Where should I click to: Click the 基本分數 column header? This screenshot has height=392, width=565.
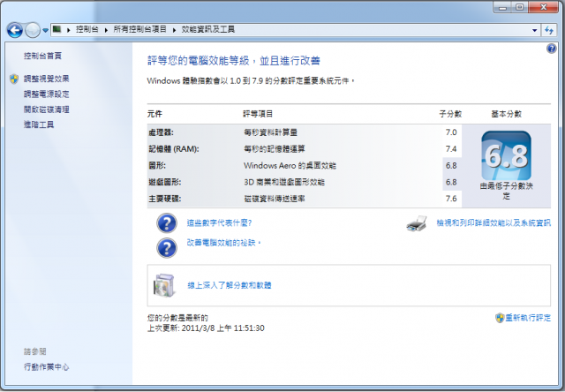[x=506, y=114]
